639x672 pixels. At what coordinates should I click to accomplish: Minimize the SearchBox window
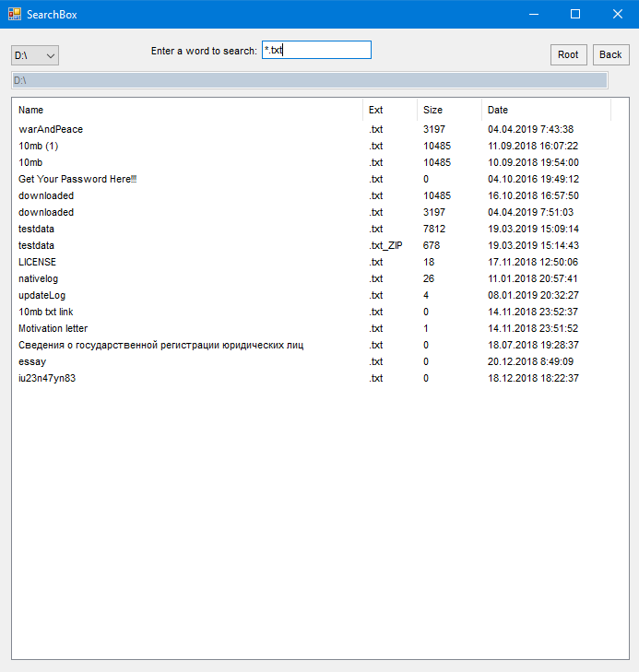tap(534, 14)
